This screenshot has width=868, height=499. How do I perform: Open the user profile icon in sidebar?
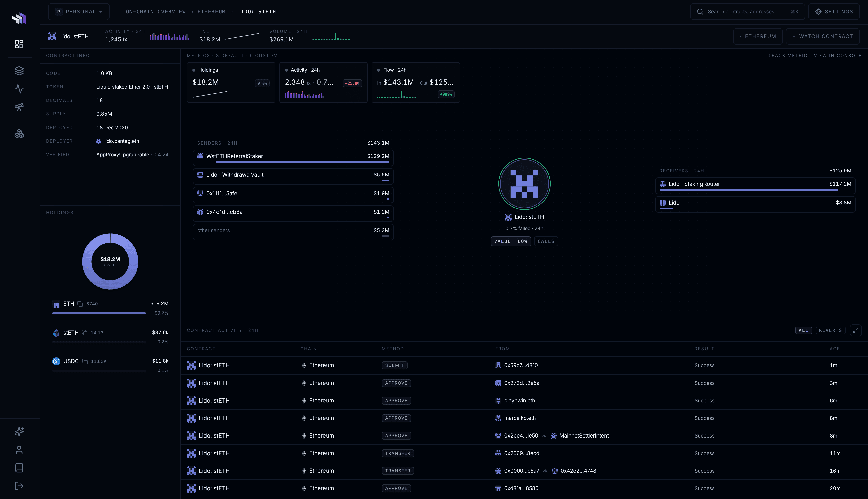click(x=19, y=450)
